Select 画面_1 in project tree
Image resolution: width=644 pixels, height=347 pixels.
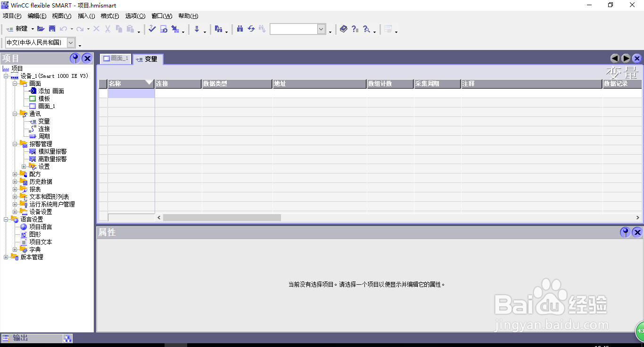[x=47, y=106]
